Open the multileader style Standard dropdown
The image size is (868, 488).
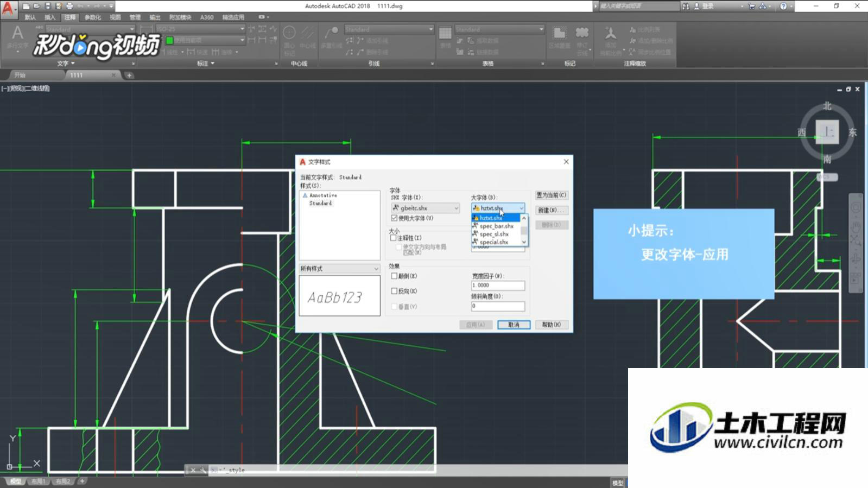coord(389,29)
